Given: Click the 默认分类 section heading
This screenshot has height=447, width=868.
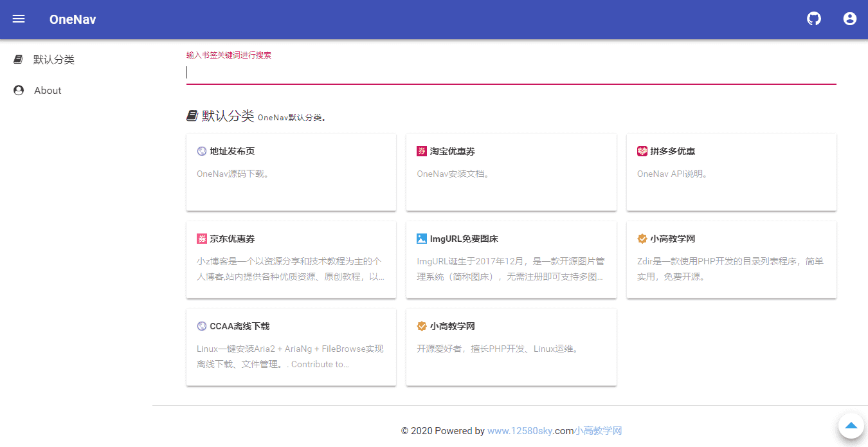Looking at the screenshot, I should tap(228, 116).
